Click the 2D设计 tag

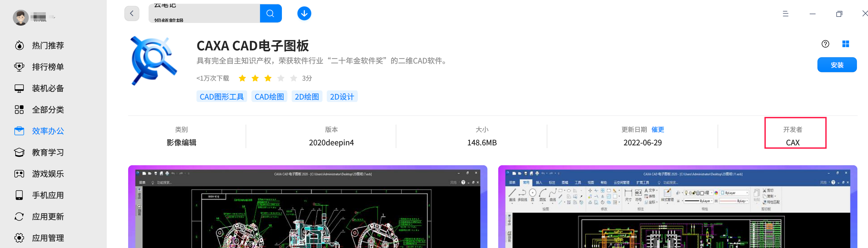click(342, 97)
